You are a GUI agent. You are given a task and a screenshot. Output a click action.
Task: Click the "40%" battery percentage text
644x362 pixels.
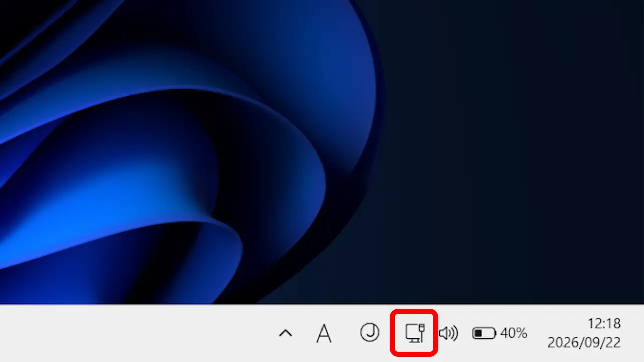point(514,333)
